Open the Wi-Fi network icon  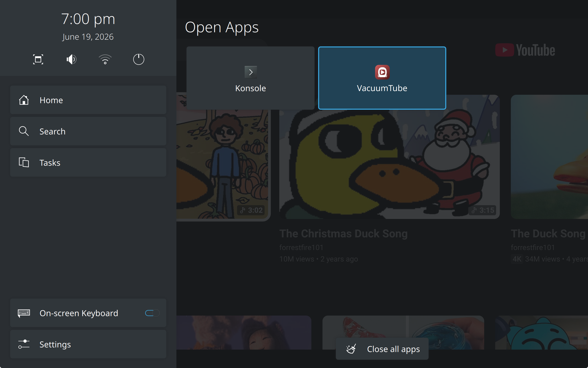click(105, 59)
